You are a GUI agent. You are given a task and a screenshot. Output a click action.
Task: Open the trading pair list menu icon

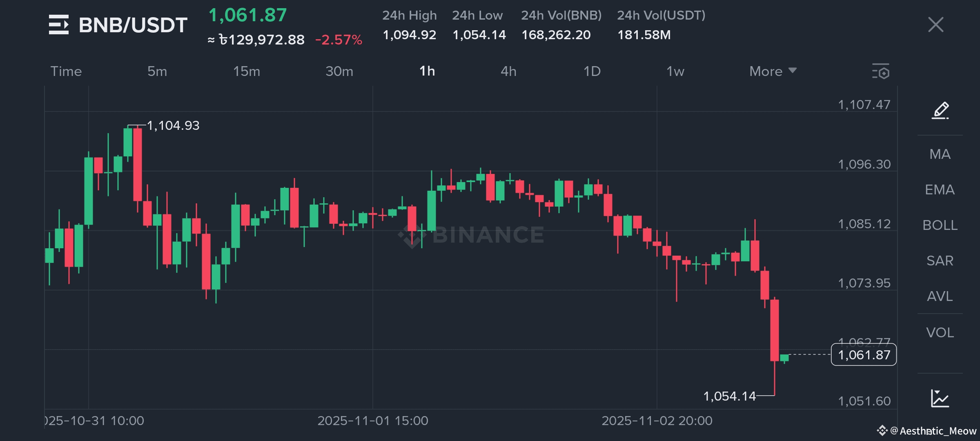(x=59, y=25)
